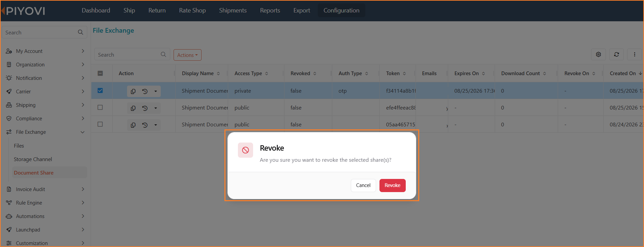Cancel the Revoke dialog
The image size is (644, 247).
(363, 185)
